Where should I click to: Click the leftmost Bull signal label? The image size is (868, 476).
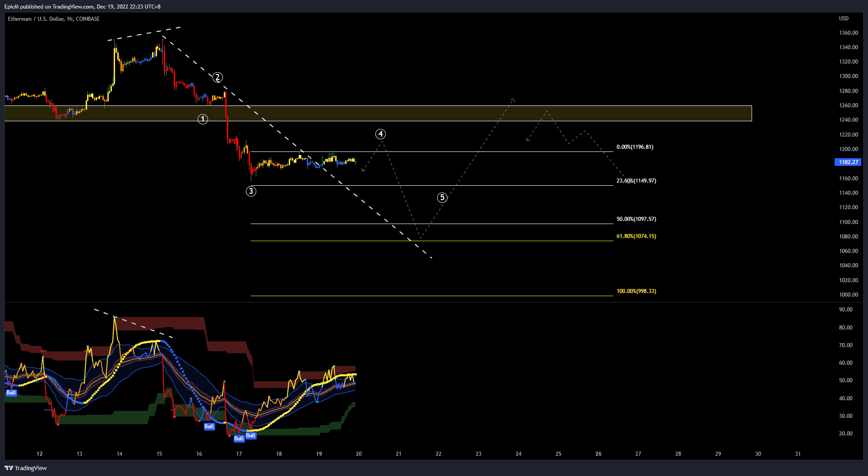(x=11, y=393)
